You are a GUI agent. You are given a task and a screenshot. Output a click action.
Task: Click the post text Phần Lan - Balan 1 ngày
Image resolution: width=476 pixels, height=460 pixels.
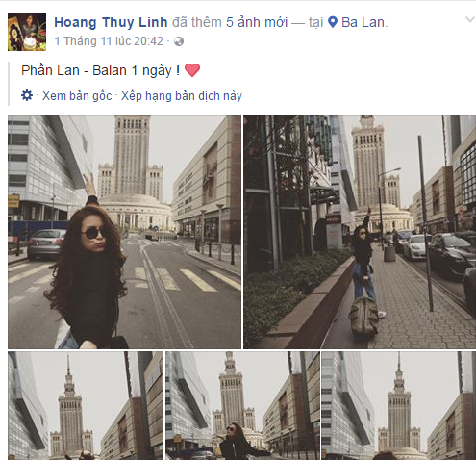click(100, 70)
